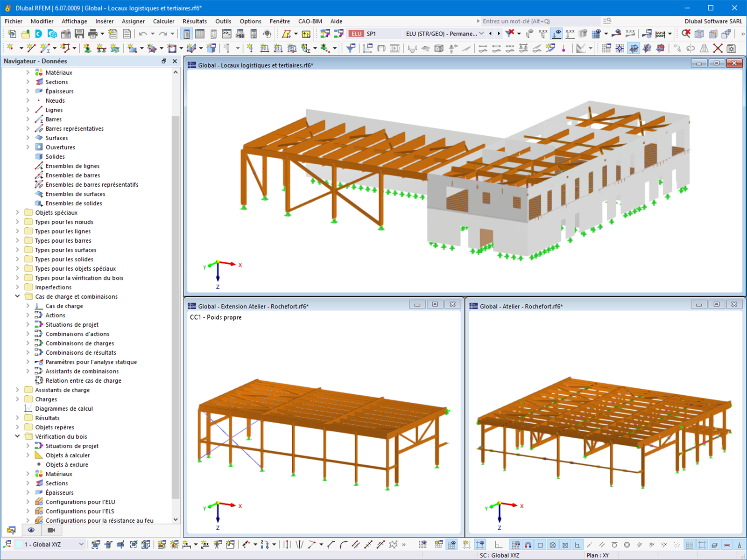Enable the snap/magnet mode in the status bar
This screenshot has height=560, width=747.
coord(528,545)
